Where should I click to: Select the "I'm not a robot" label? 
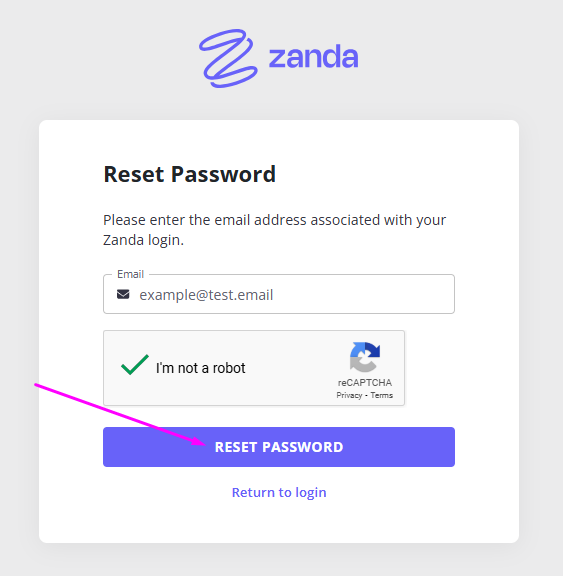201,368
